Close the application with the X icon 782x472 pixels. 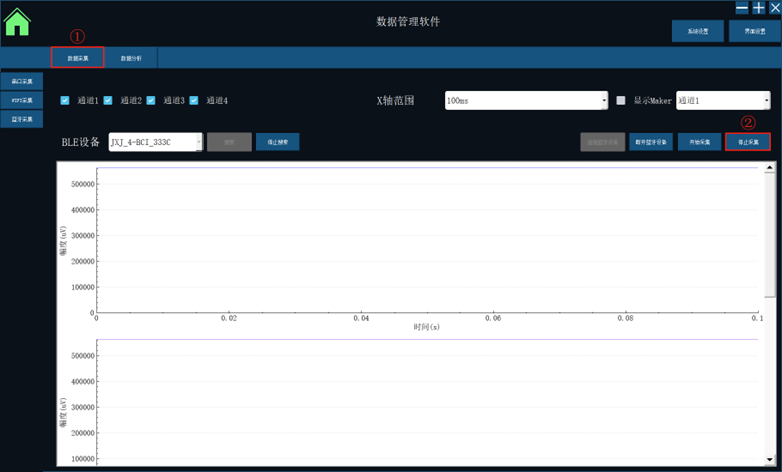[x=774, y=8]
